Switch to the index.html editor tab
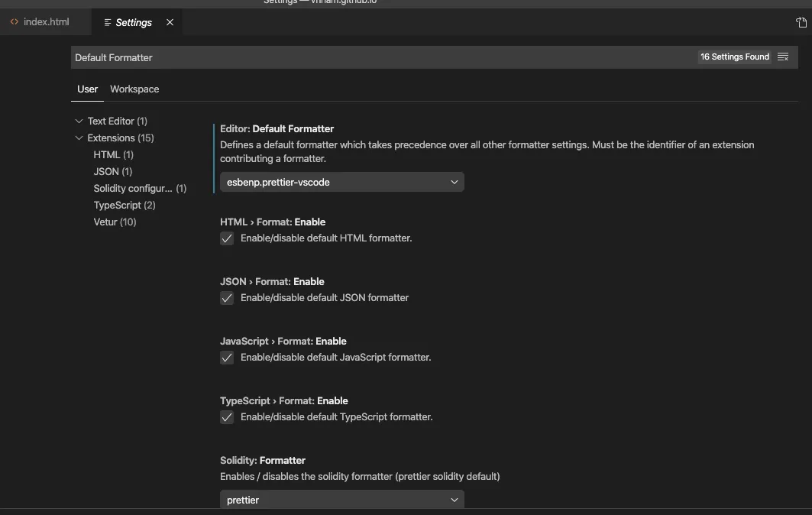This screenshot has height=515, width=812. coord(46,22)
